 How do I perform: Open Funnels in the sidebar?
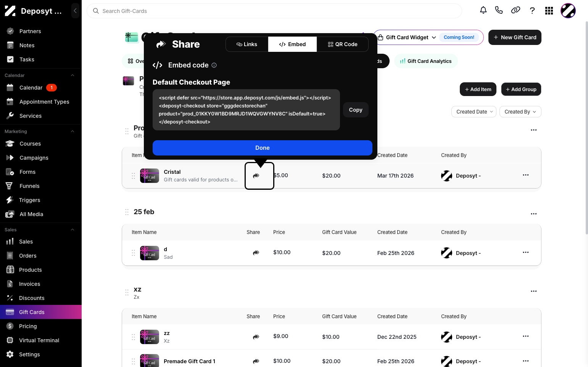[x=41, y=186]
